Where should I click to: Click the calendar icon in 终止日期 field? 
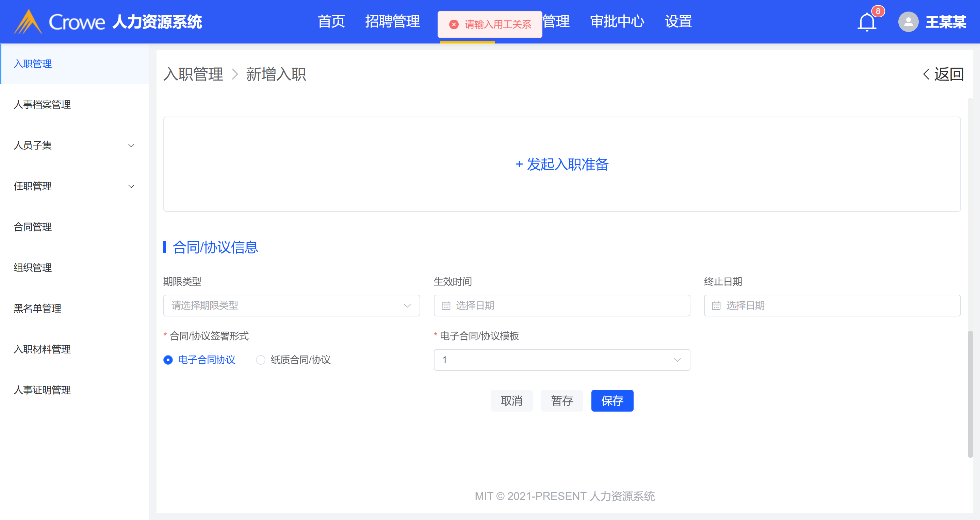(x=716, y=306)
